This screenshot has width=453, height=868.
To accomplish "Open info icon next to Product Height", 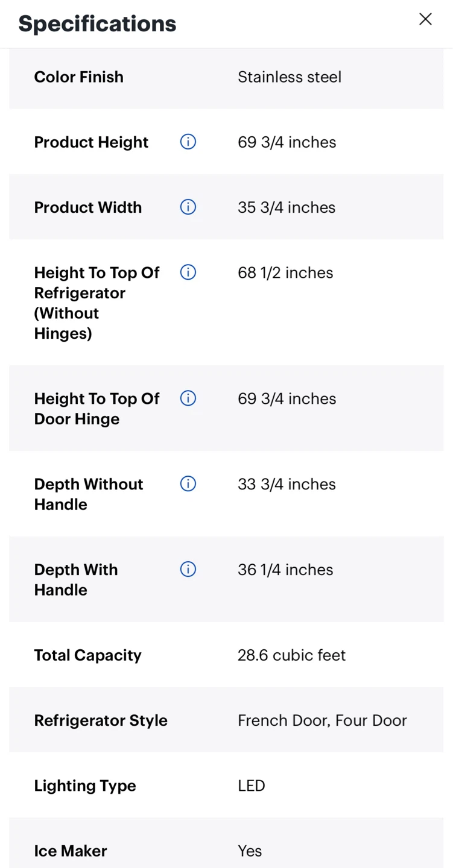I will [188, 142].
